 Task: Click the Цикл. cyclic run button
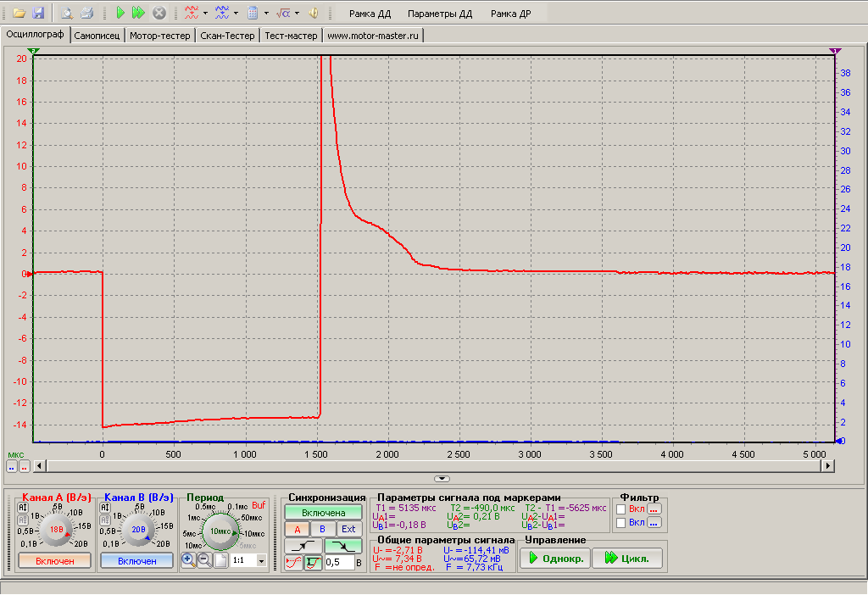tap(628, 558)
